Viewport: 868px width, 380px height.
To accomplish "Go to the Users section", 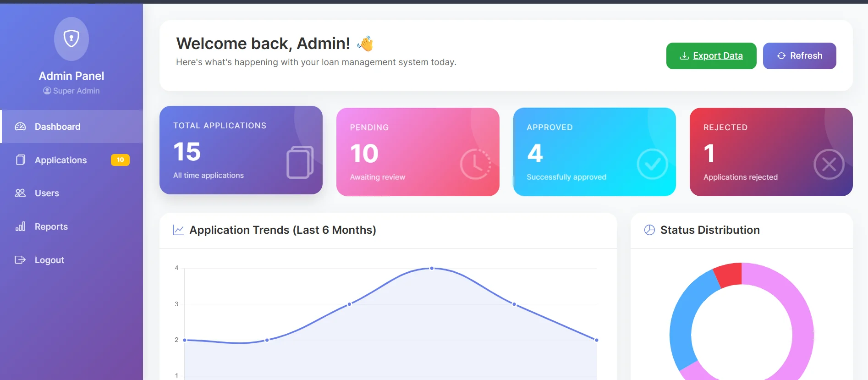I will 47,193.
